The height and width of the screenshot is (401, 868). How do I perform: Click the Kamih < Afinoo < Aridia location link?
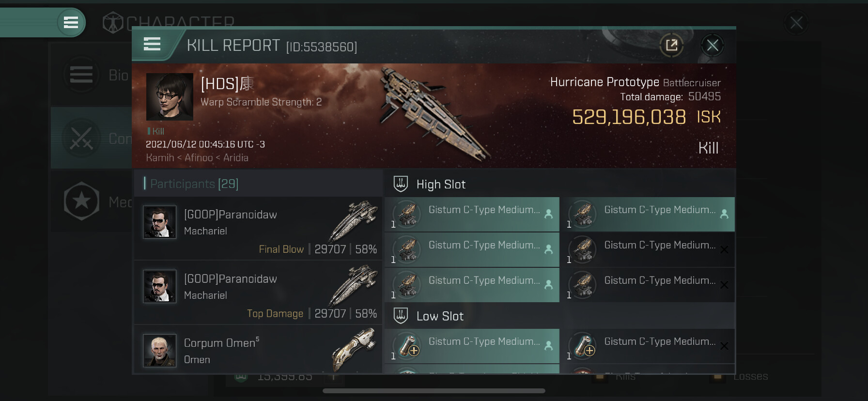coord(197,158)
